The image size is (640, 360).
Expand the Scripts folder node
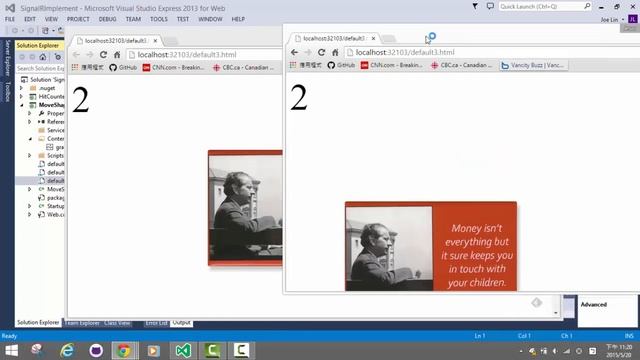(29, 156)
